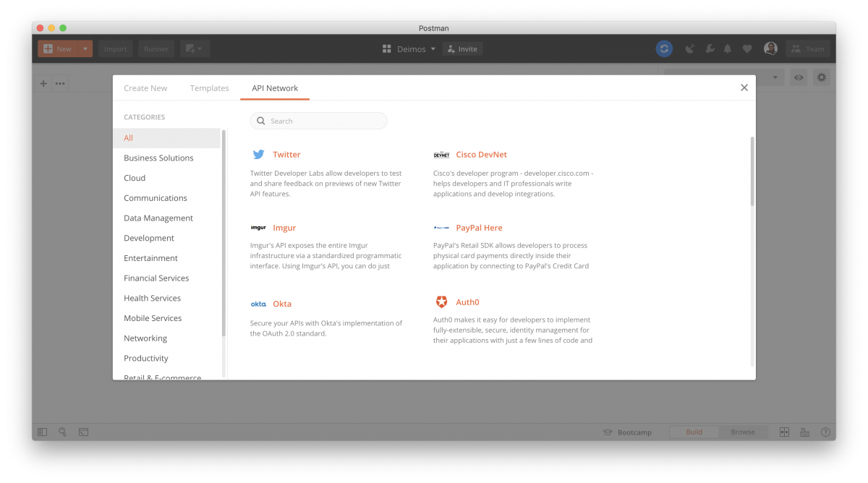This screenshot has height=483, width=868.
Task: Click the Team button
Action: pyautogui.click(x=807, y=49)
